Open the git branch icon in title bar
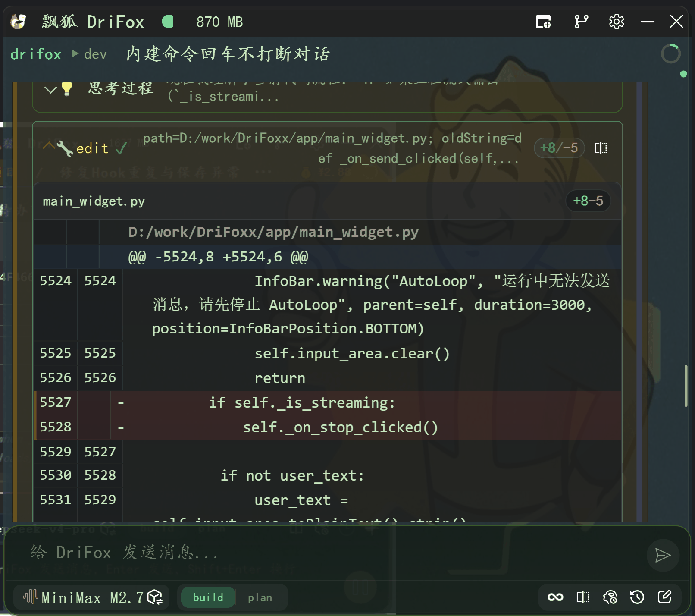 pyautogui.click(x=581, y=22)
